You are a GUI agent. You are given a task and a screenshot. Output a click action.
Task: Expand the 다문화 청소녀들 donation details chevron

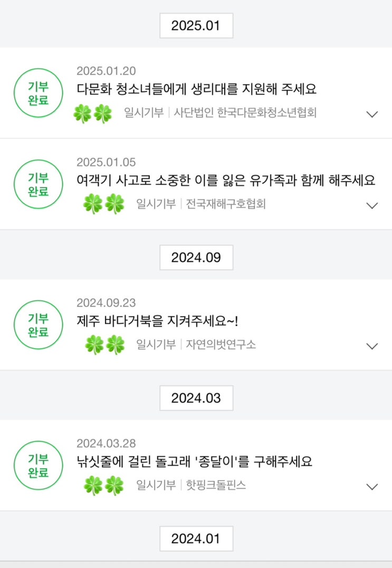[x=372, y=114]
